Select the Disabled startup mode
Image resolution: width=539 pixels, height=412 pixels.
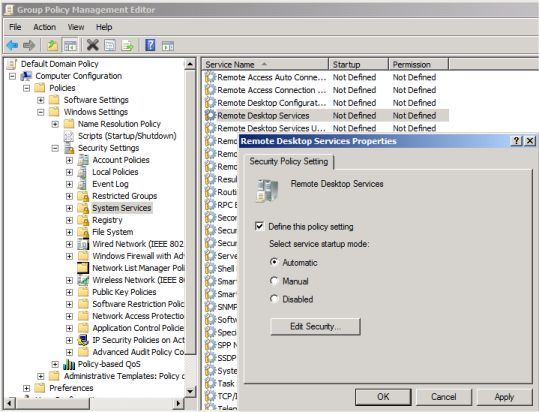tap(274, 299)
